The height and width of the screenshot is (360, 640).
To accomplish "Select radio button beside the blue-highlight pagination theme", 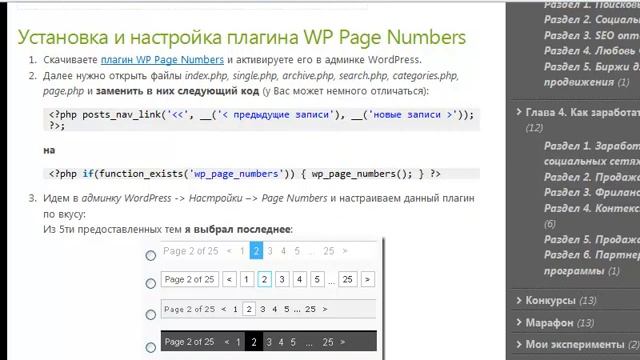I will click(151, 256).
